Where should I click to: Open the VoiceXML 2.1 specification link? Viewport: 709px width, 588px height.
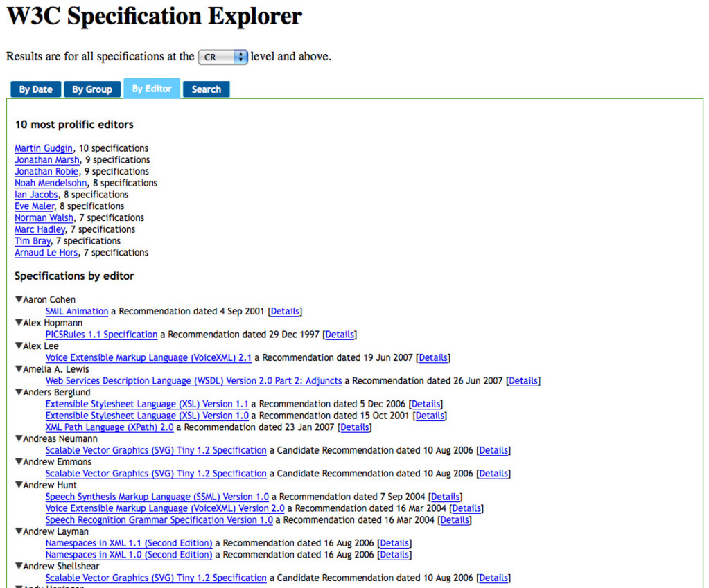coord(148,357)
